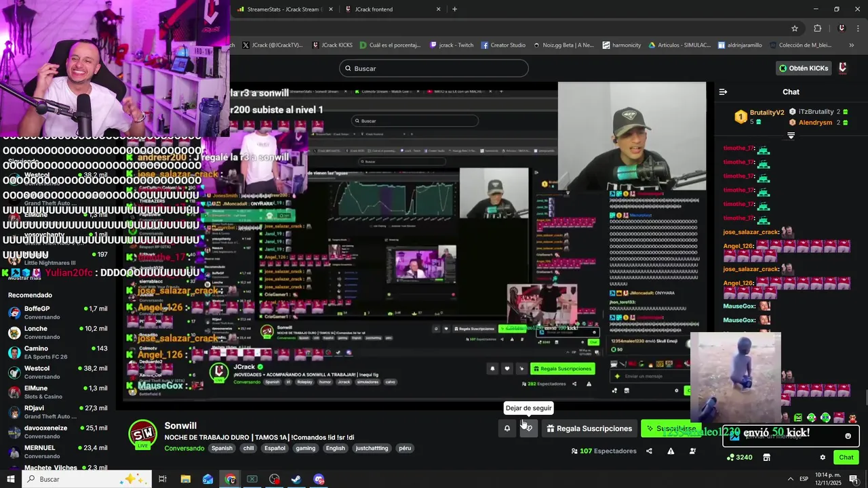
Task: Click the Windows taskbar search box
Action: (87, 479)
